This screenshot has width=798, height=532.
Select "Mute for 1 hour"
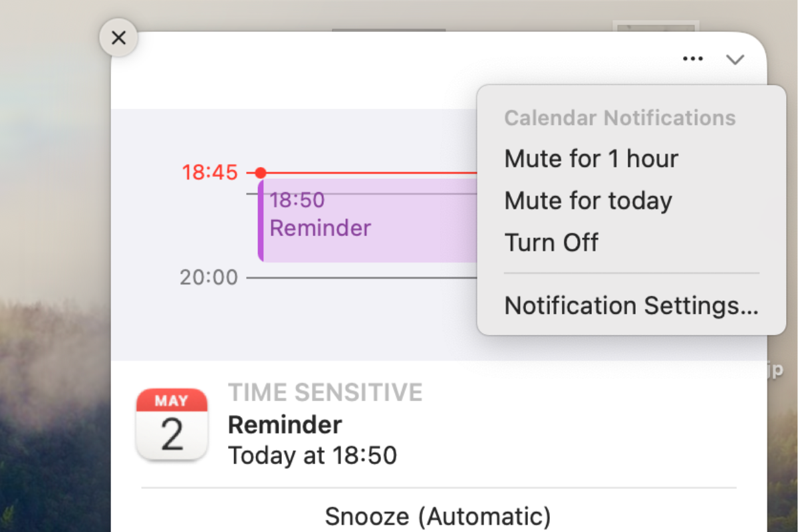(591, 159)
